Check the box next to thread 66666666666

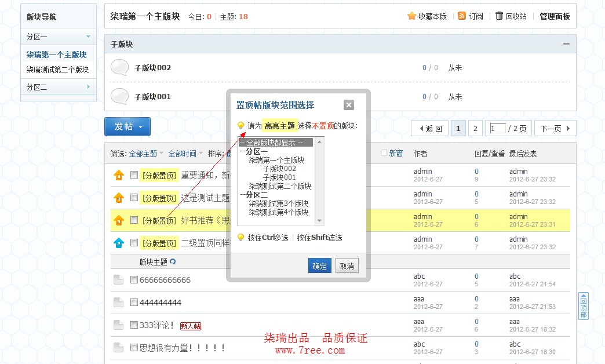pyautogui.click(x=134, y=280)
